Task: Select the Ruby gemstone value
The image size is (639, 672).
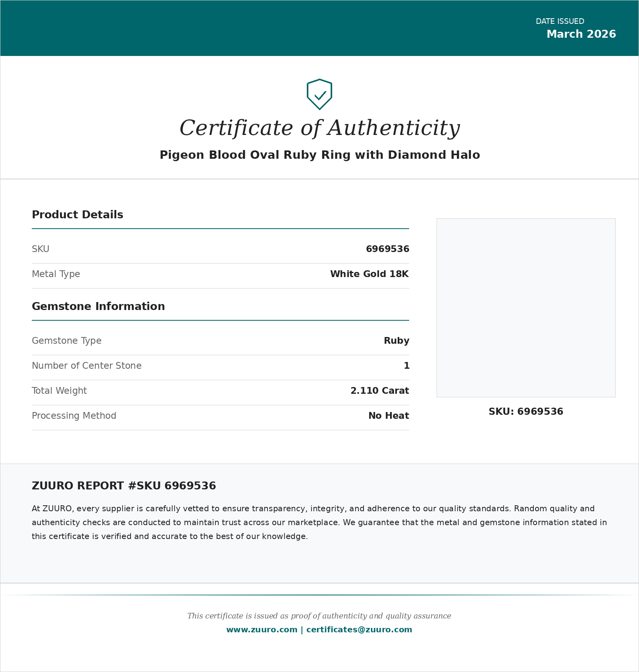Action: (x=396, y=341)
